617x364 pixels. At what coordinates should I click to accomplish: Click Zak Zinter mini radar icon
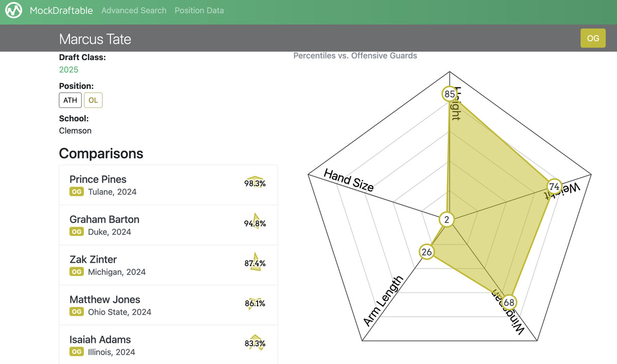coord(255,263)
